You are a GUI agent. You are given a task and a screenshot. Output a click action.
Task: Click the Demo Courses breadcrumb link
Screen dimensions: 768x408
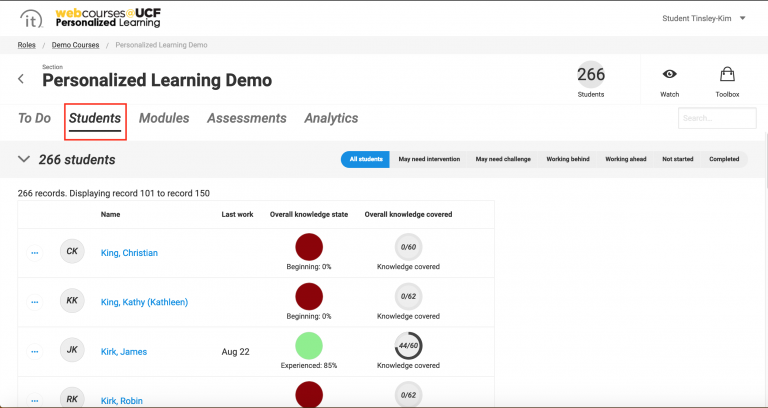point(74,45)
